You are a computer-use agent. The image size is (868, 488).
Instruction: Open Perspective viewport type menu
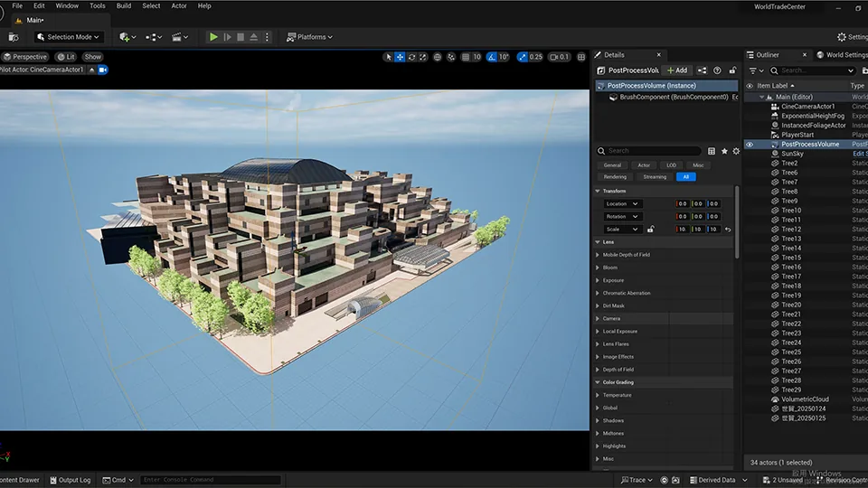tap(25, 57)
